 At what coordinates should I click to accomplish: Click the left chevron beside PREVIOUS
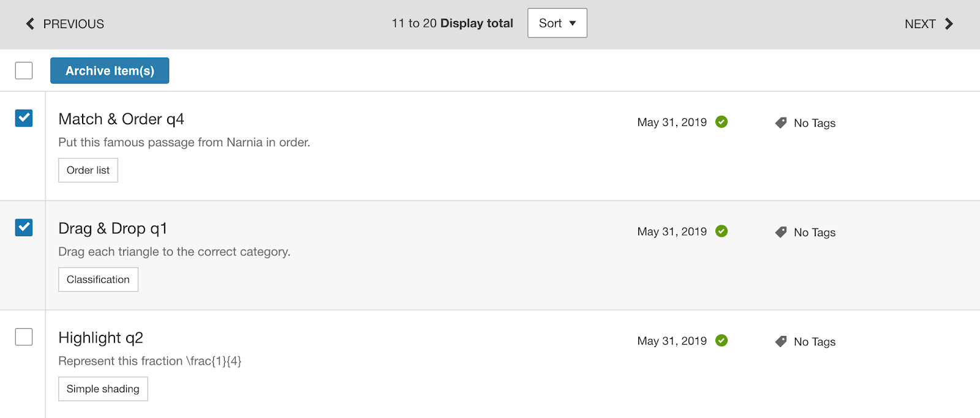point(30,24)
